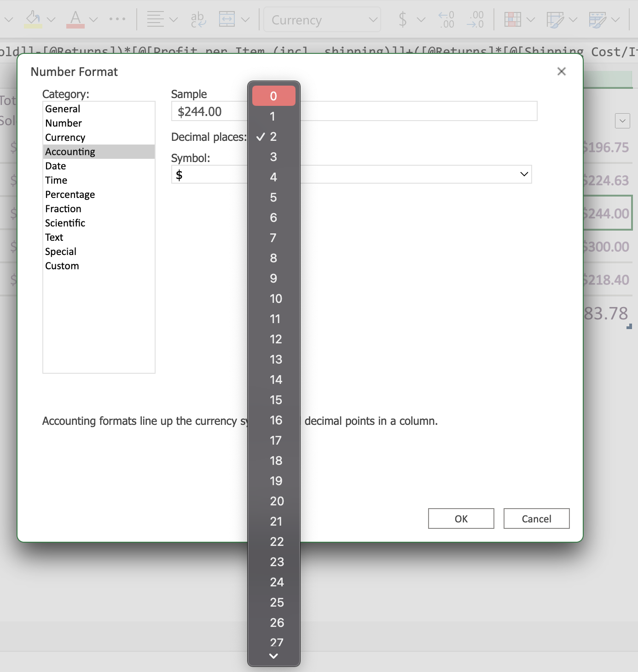Click the decrease decimal places icon

pyautogui.click(x=475, y=19)
